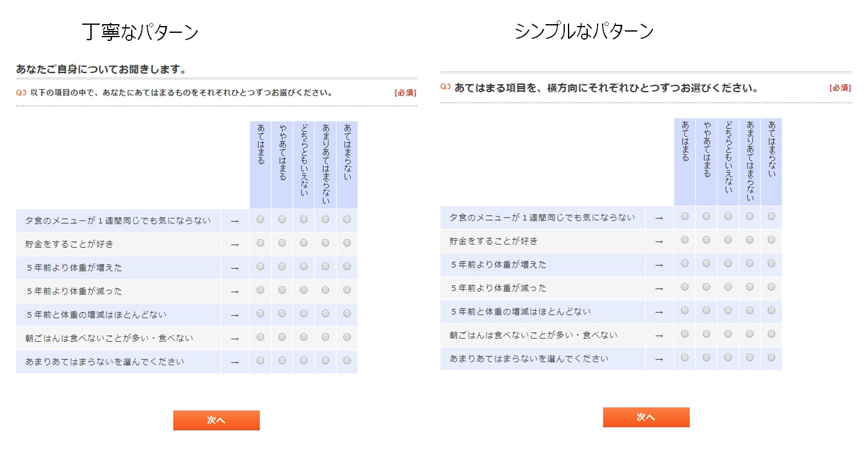Click arrow beside ５年前より体重が増えた in シンプルなパターン
Image resolution: width=868 pixels, height=452 pixels.
[x=659, y=265]
